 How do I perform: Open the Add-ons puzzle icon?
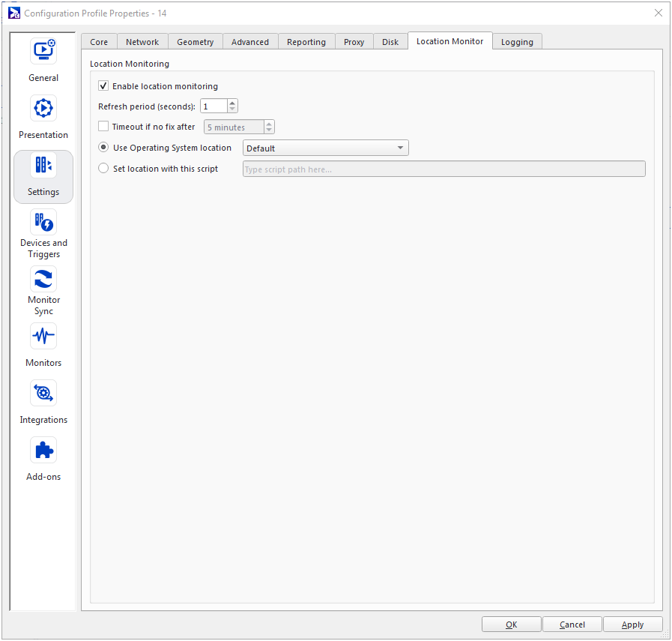[43, 451]
